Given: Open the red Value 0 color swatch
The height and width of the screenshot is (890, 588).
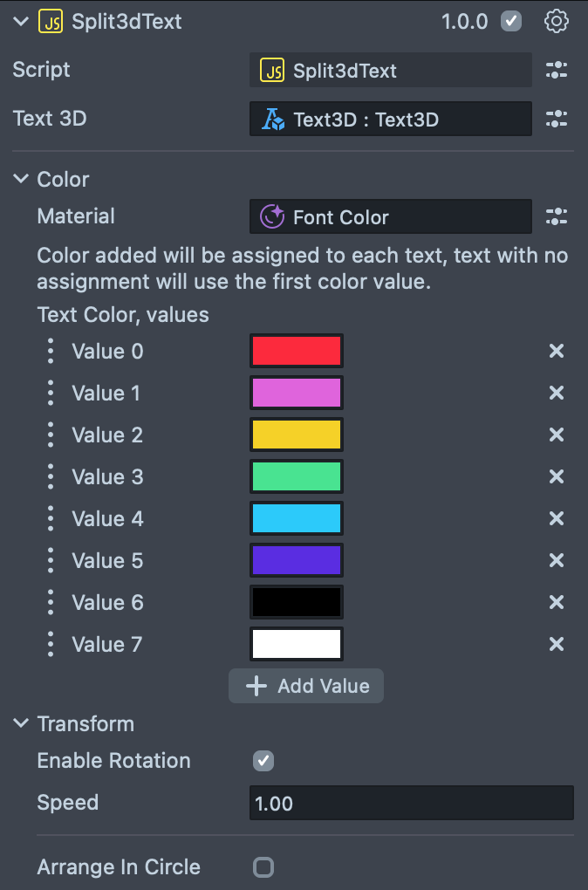Looking at the screenshot, I should [296, 352].
